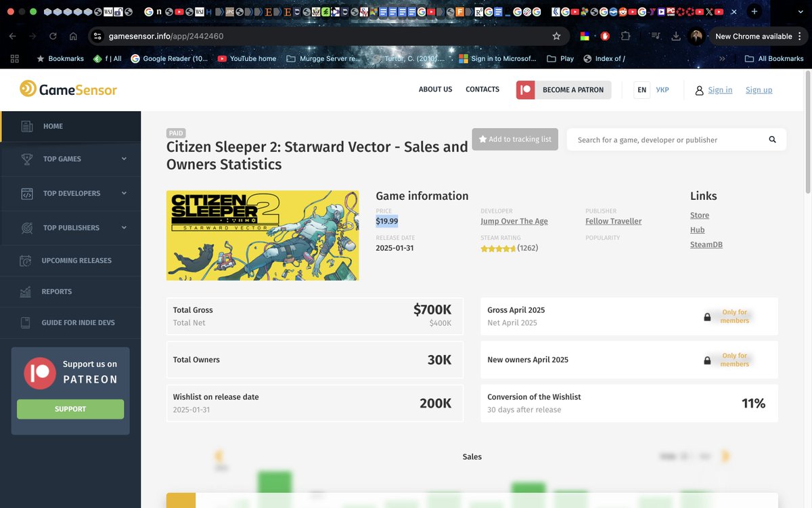
Task: Go back with the browser back arrow
Action: 14,36
